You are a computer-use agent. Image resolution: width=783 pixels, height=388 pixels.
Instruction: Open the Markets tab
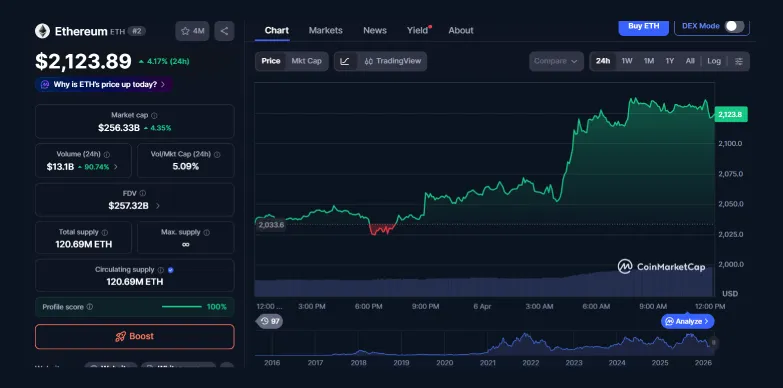326,30
